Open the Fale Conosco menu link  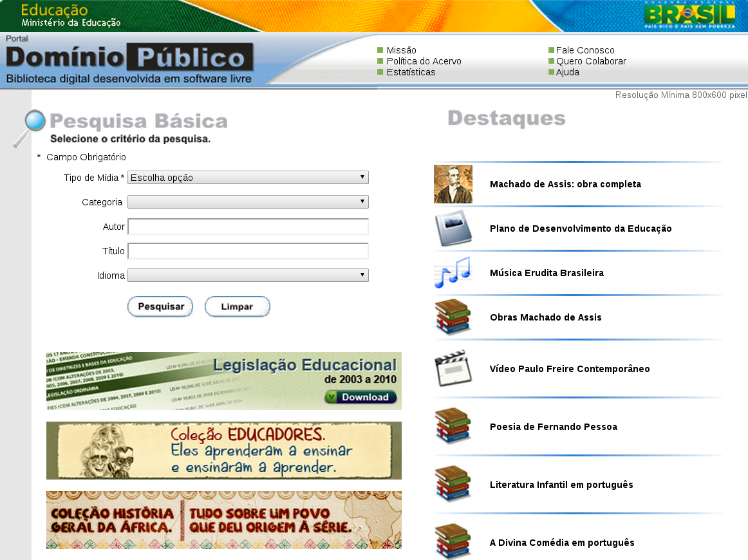pyautogui.click(x=585, y=50)
